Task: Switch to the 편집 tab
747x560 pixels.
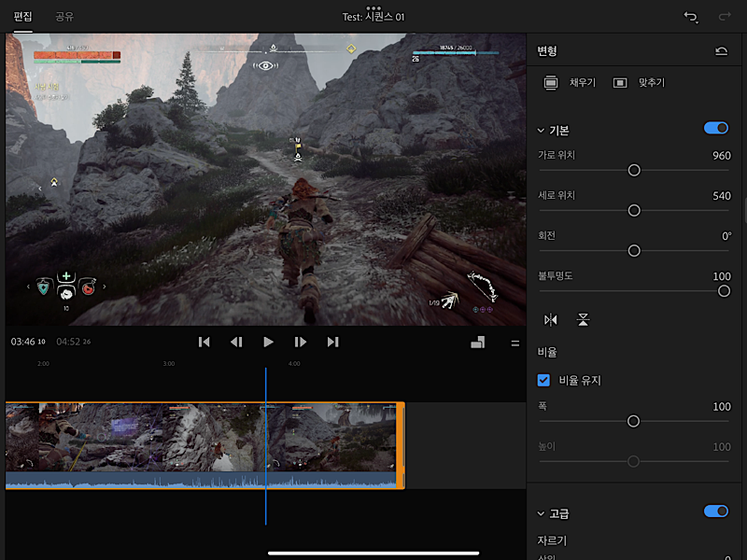Action: [x=22, y=17]
